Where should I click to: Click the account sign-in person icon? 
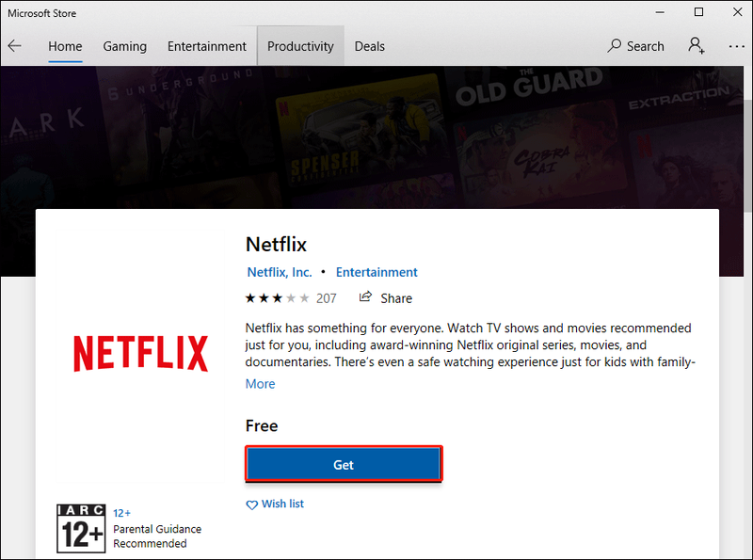point(696,45)
